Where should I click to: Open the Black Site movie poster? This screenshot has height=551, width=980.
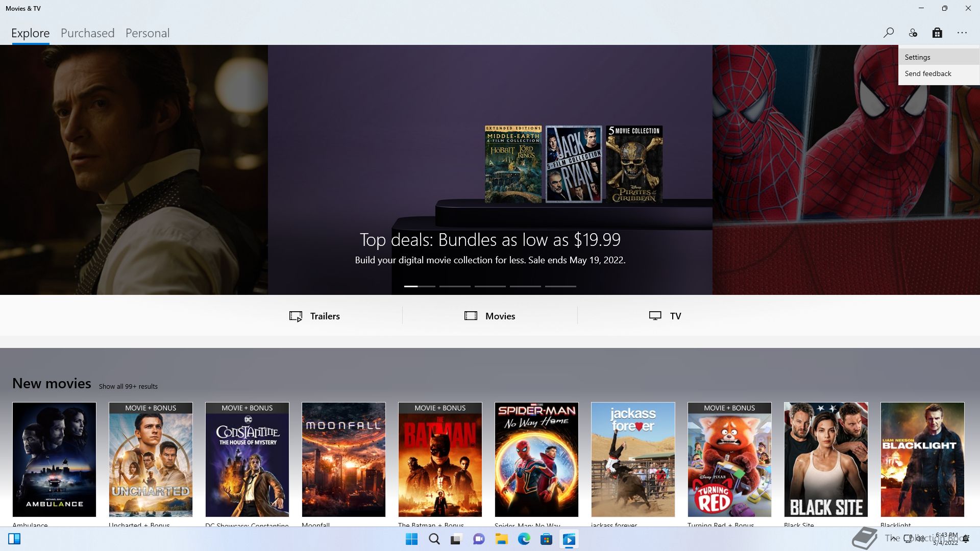826,459
